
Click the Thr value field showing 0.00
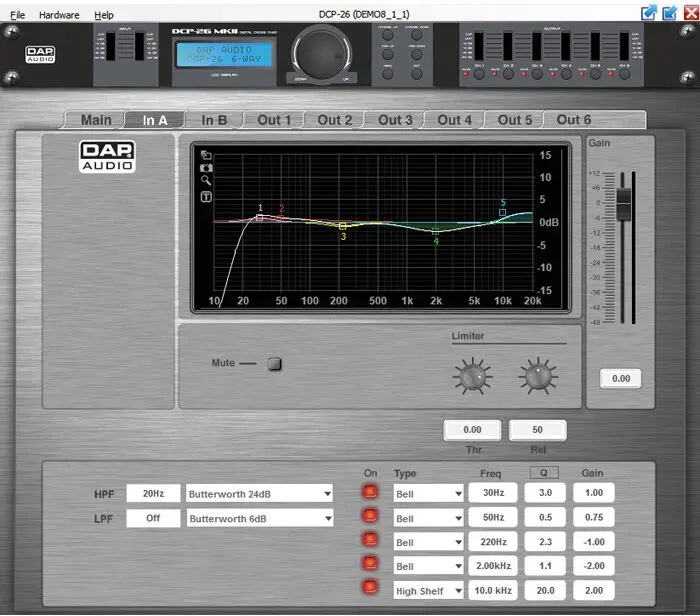click(x=472, y=430)
